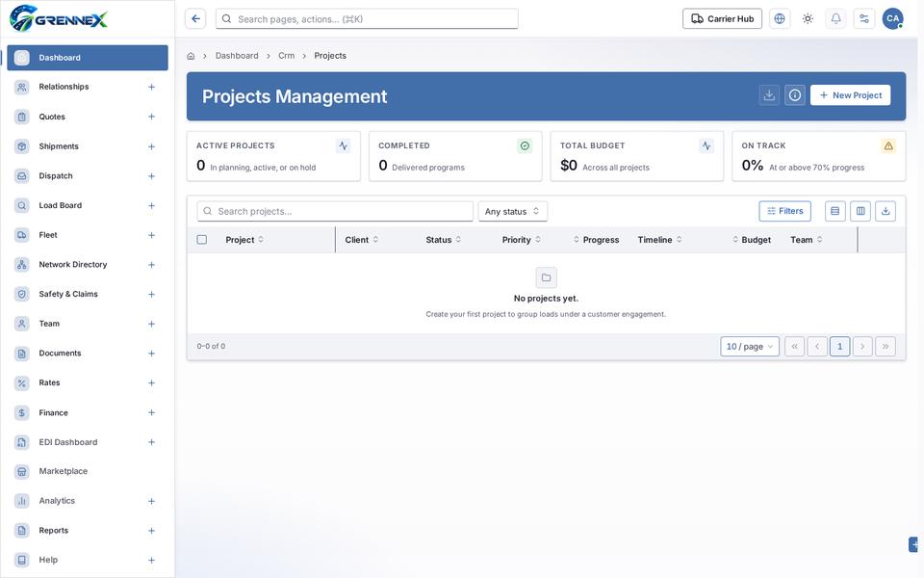Click the Filters button

[785, 211]
